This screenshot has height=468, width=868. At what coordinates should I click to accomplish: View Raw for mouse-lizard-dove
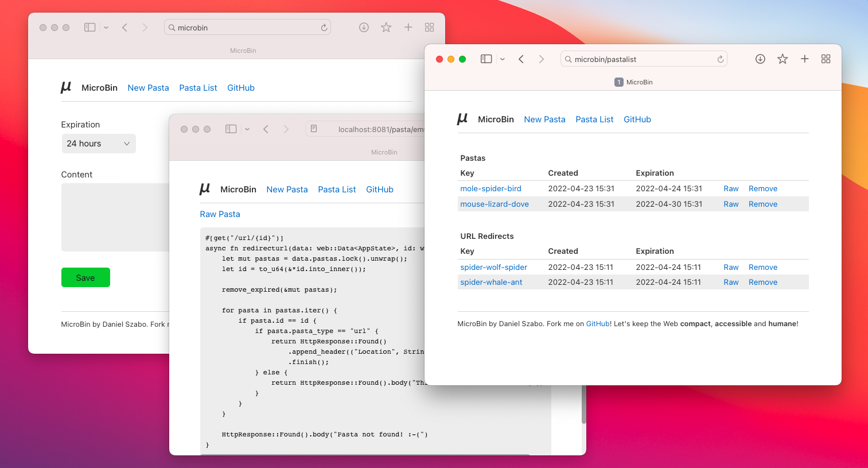pos(731,204)
